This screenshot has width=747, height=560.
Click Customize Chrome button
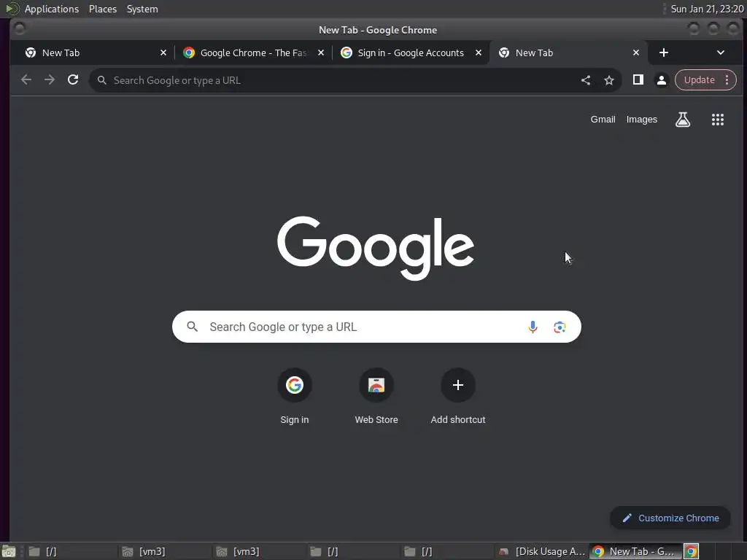pyautogui.click(x=670, y=518)
